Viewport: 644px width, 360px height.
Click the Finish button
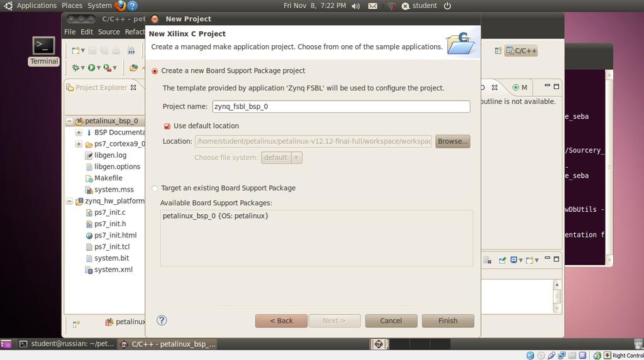(448, 321)
